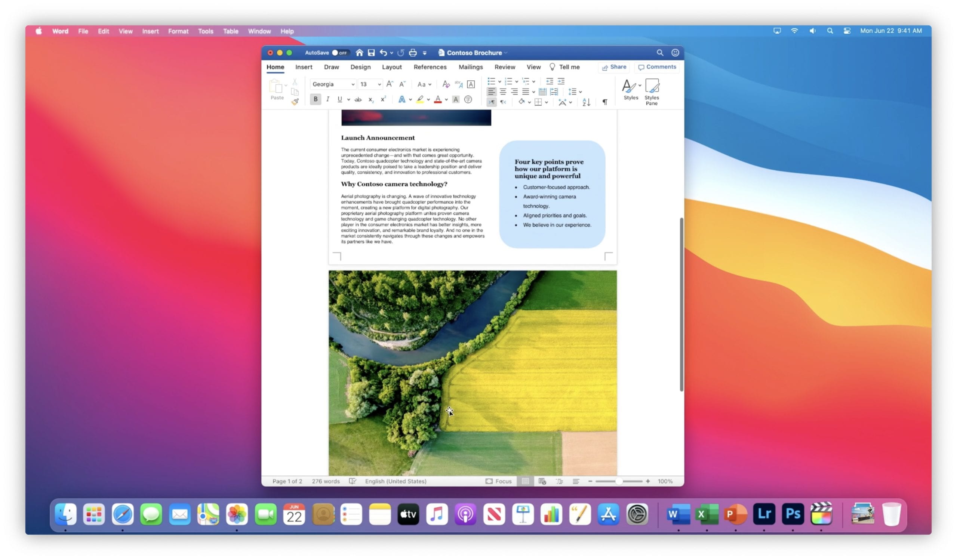Toggle Justify alignment
This screenshot has height=560, width=957.
526,92
